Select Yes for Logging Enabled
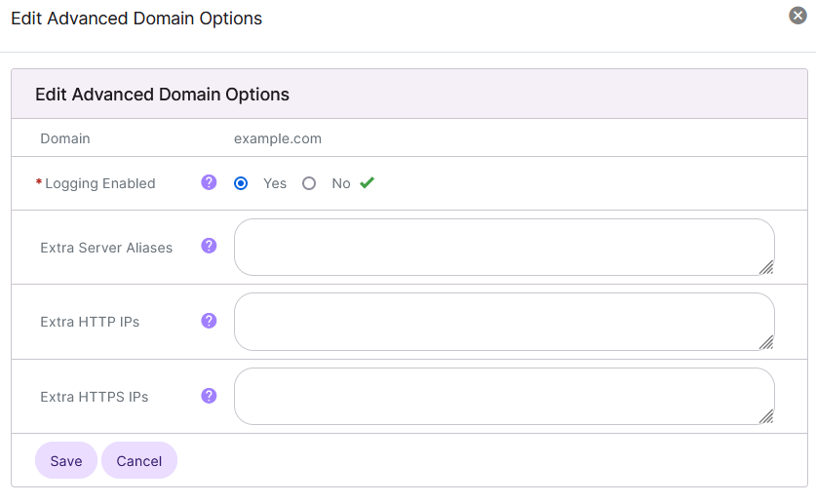 [241, 183]
